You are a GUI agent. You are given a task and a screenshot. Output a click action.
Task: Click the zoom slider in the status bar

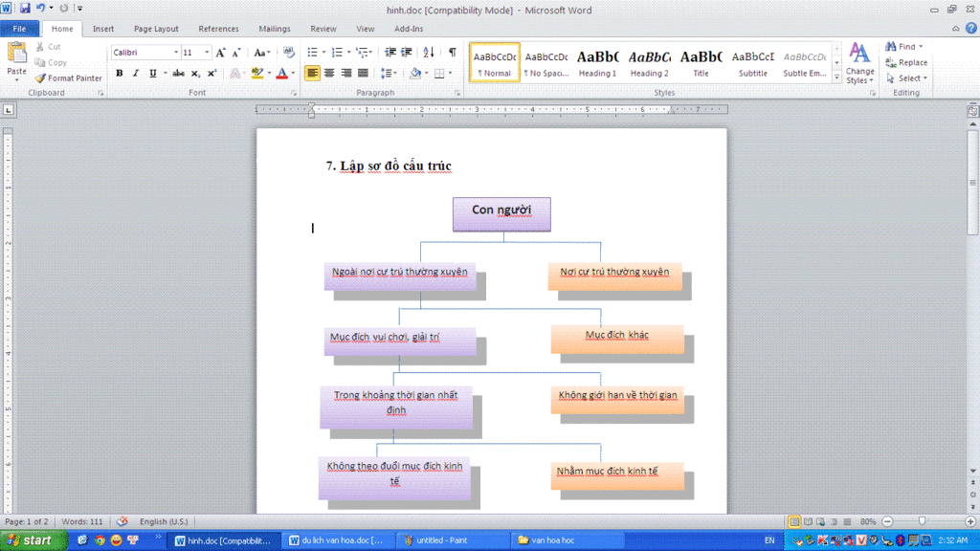922,521
